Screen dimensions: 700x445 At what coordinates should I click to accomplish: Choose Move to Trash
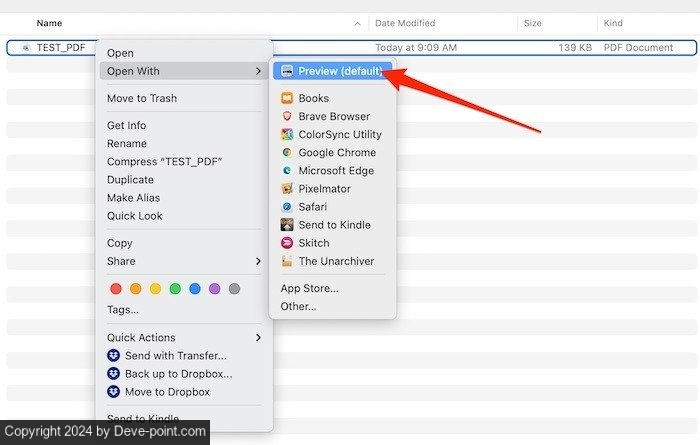point(142,98)
